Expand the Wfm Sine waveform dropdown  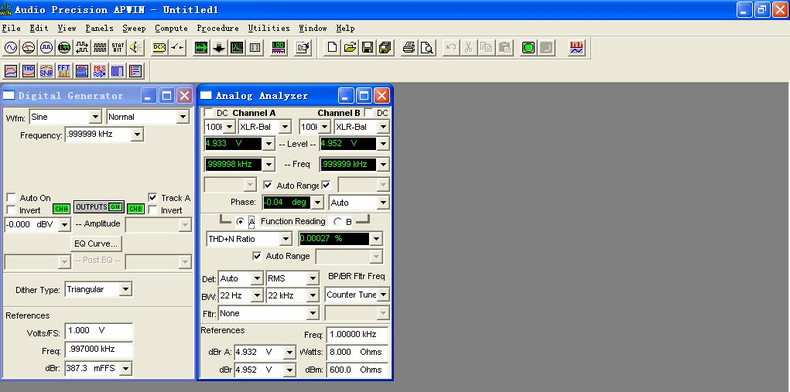click(x=95, y=117)
